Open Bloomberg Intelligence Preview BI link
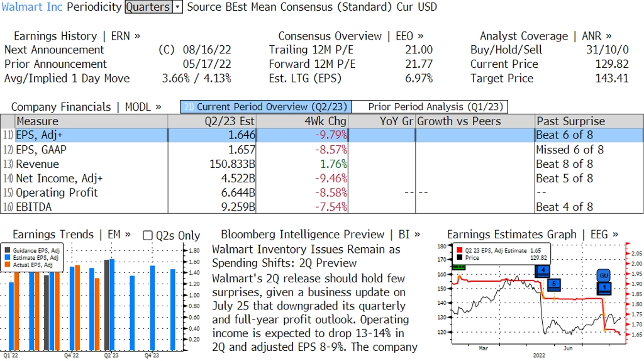The width and height of the screenshot is (644, 361). [x=320, y=235]
